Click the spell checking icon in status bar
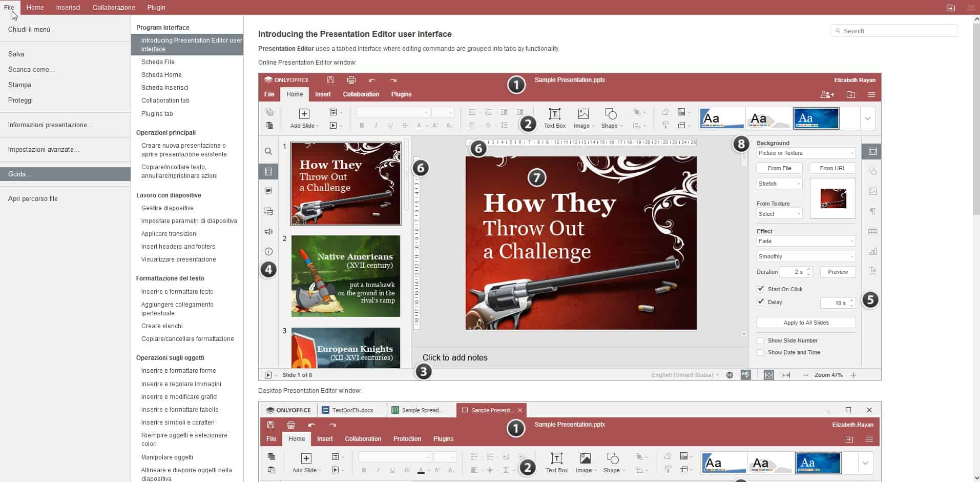This screenshot has width=980, height=482. [x=746, y=375]
